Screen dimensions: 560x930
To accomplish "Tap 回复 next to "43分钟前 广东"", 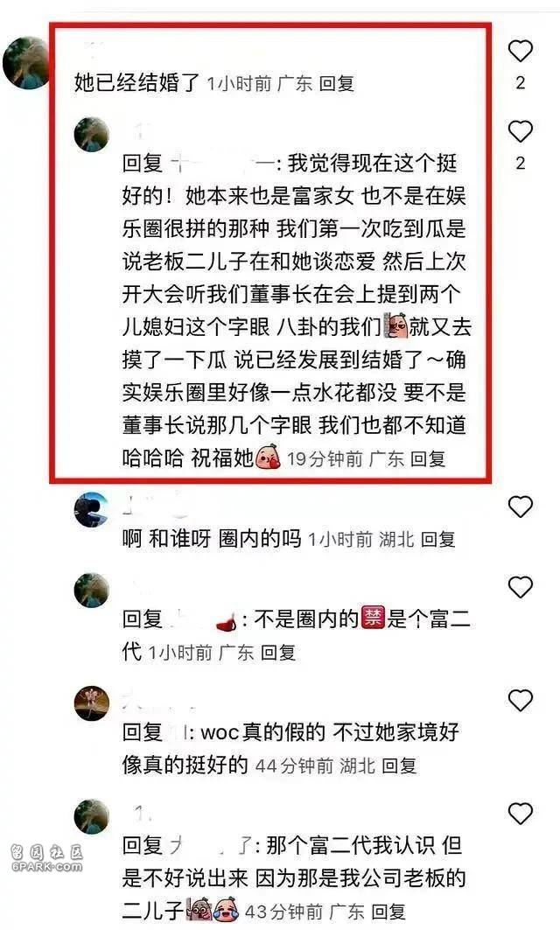I will tap(388, 912).
